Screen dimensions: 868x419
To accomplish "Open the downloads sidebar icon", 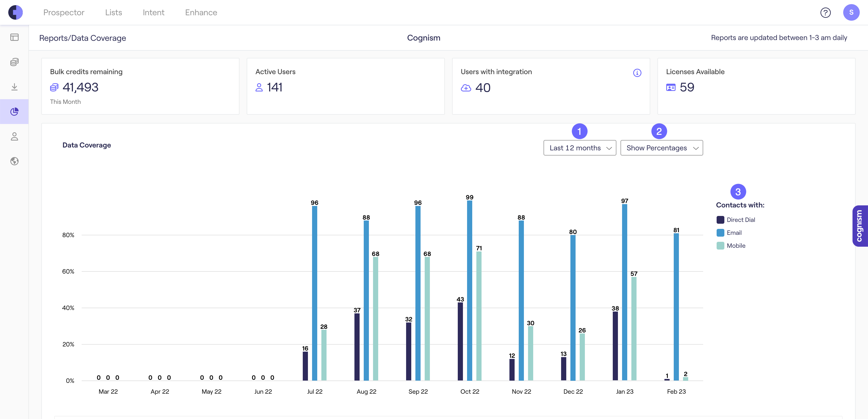I will coord(14,87).
